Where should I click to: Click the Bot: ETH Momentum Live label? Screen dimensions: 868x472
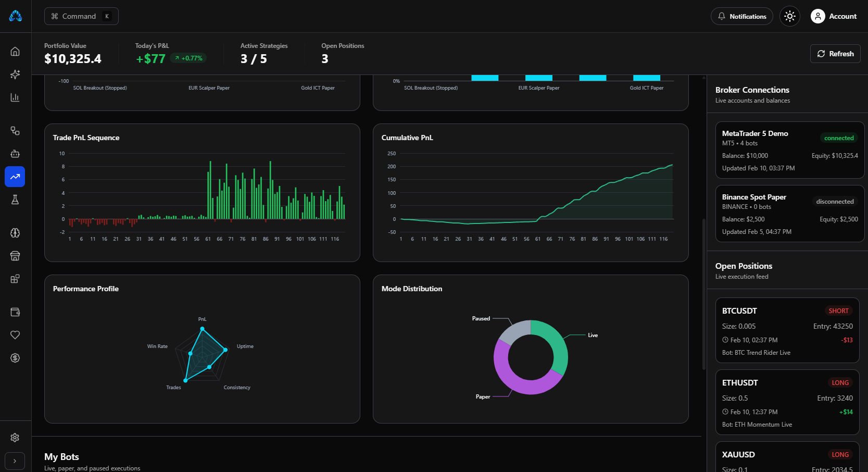point(757,425)
